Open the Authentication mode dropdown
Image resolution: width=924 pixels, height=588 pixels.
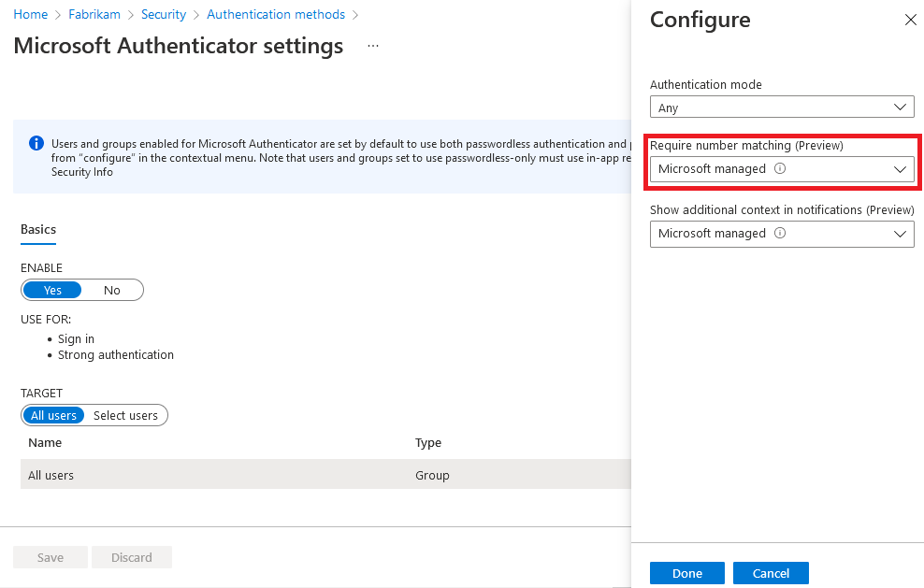tap(781, 108)
